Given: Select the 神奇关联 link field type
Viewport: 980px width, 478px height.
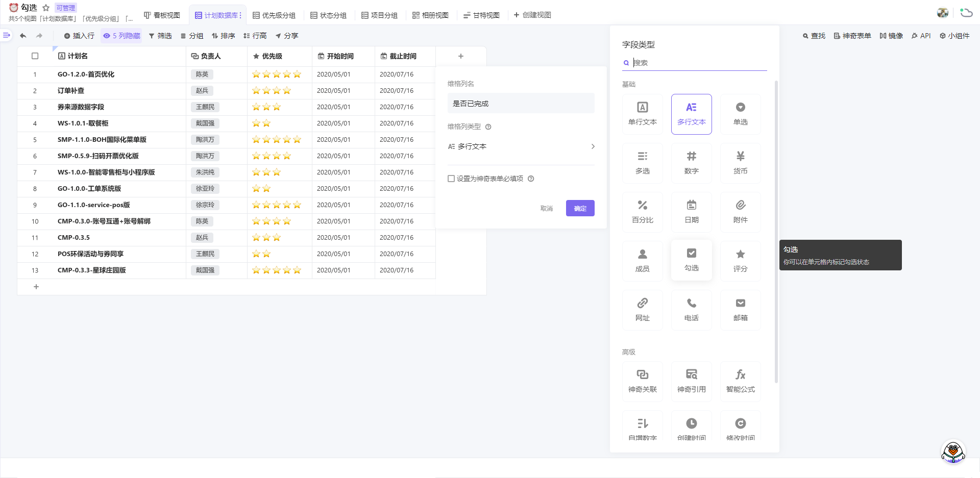Looking at the screenshot, I should (x=642, y=381).
